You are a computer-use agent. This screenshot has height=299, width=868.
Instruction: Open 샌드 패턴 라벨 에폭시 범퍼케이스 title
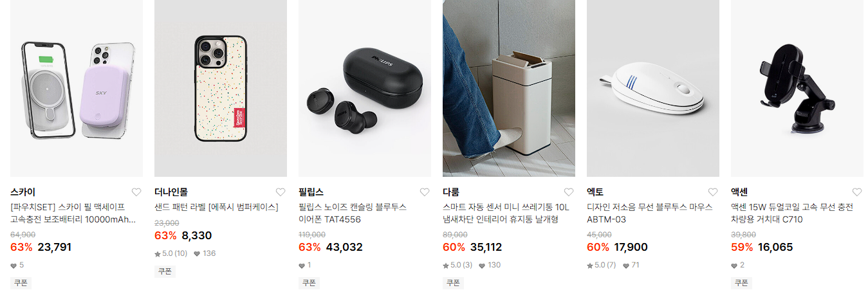[x=216, y=207]
